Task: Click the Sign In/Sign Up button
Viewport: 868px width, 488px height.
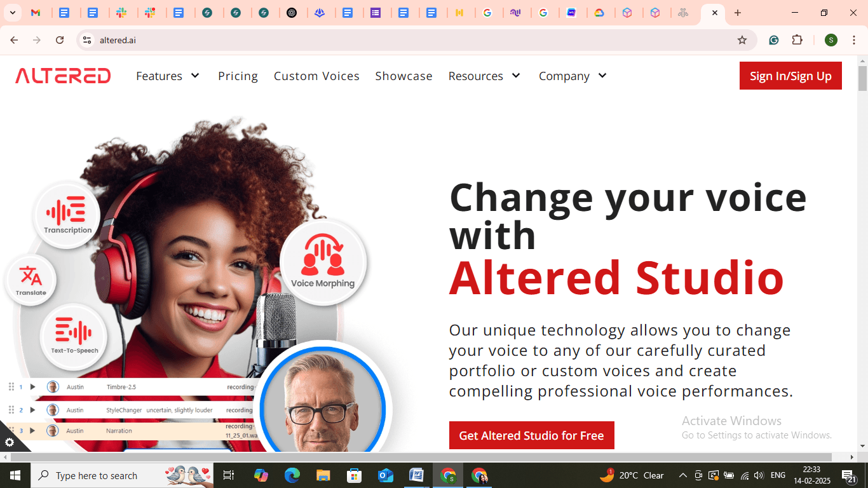Action: pyautogui.click(x=790, y=76)
